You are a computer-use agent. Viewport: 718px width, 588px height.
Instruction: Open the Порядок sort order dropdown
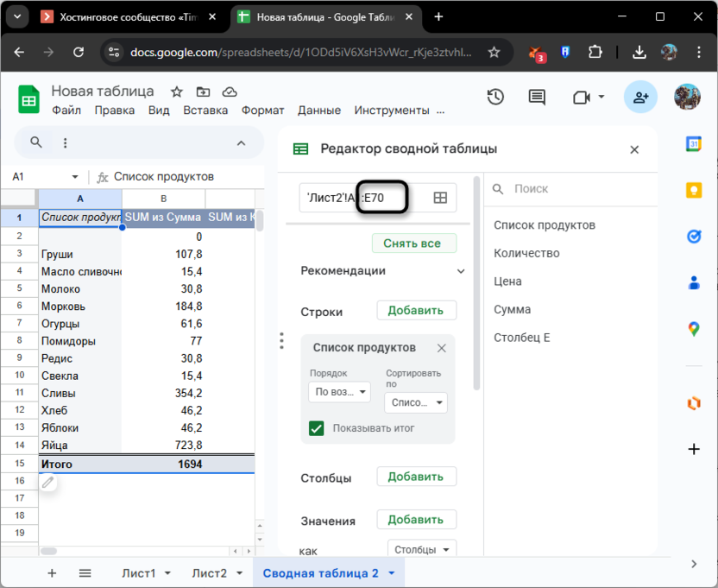tap(339, 392)
